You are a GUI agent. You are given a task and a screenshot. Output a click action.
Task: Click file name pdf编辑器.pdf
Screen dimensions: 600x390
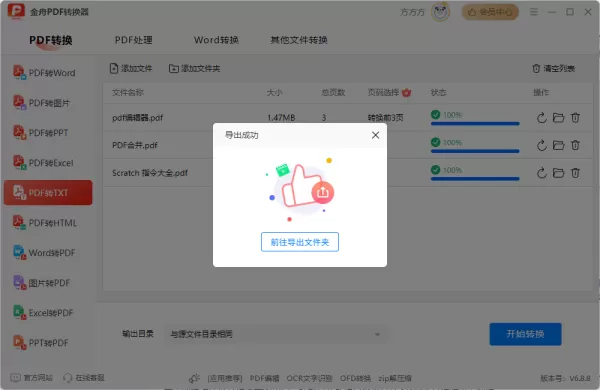point(137,117)
